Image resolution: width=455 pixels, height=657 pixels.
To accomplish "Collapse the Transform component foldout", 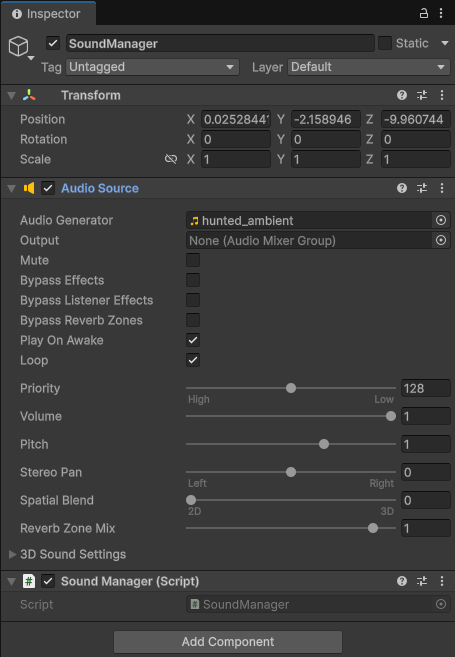I will (x=12, y=96).
